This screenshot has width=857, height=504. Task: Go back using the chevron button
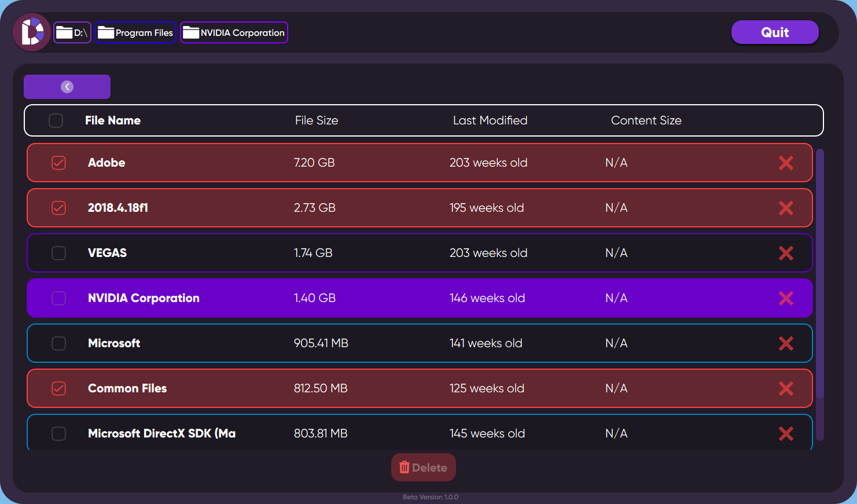pos(67,87)
